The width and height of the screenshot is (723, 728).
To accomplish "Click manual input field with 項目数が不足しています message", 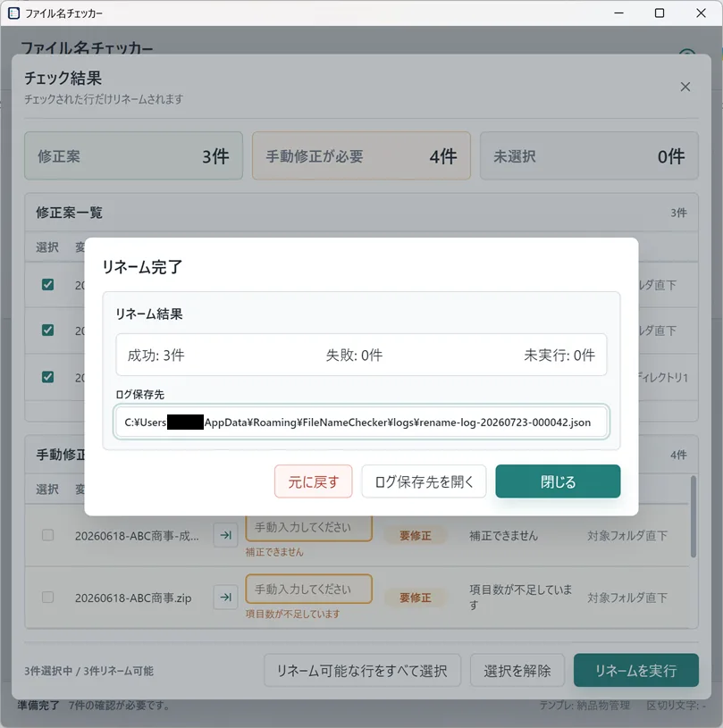I will coord(308,589).
